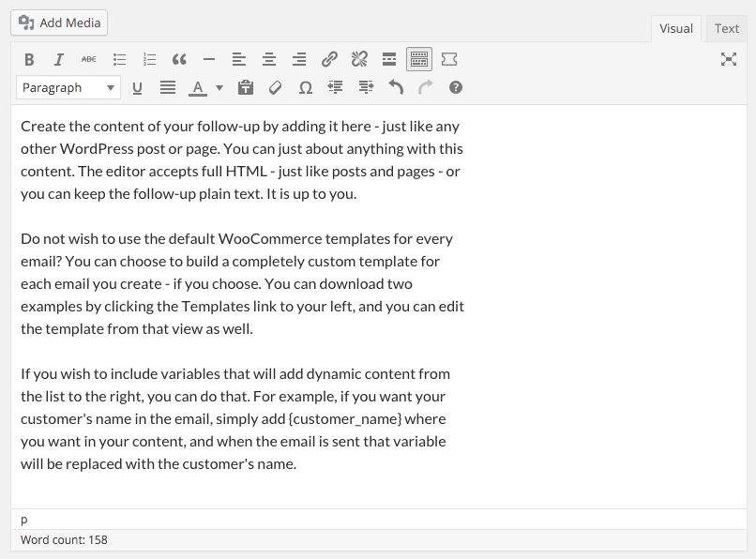Image resolution: width=756 pixels, height=559 pixels.
Task: Redo the last change
Action: [425, 87]
